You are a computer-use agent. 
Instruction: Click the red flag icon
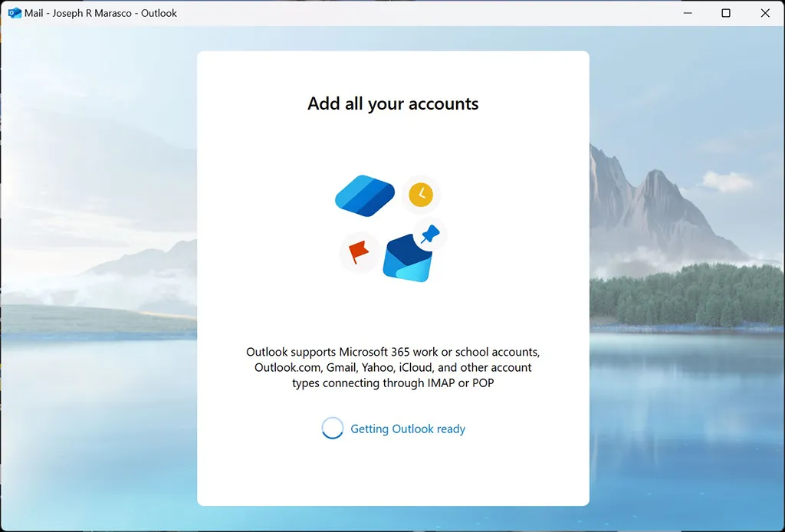coord(359,252)
